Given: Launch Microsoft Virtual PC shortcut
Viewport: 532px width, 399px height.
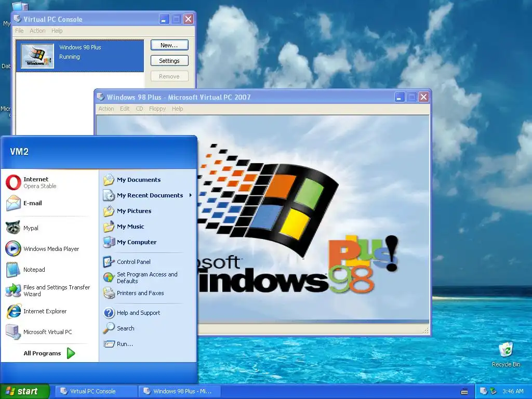Looking at the screenshot, I should (x=49, y=332).
